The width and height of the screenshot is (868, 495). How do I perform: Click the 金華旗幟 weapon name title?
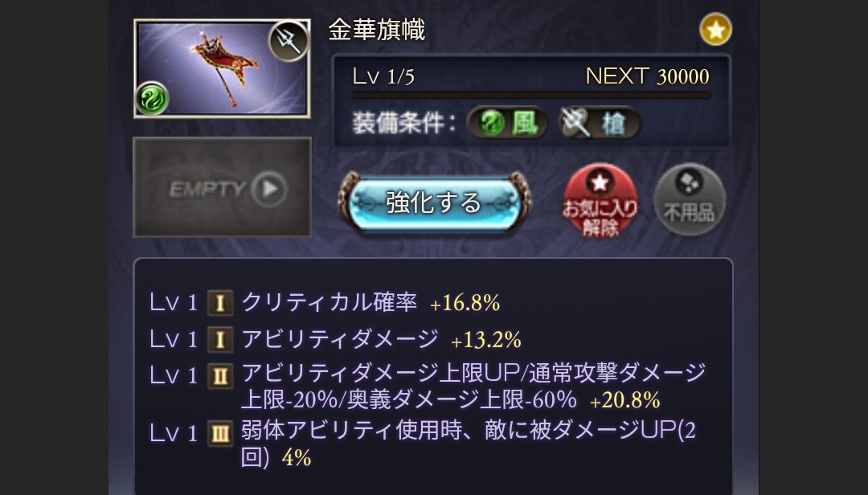(376, 30)
